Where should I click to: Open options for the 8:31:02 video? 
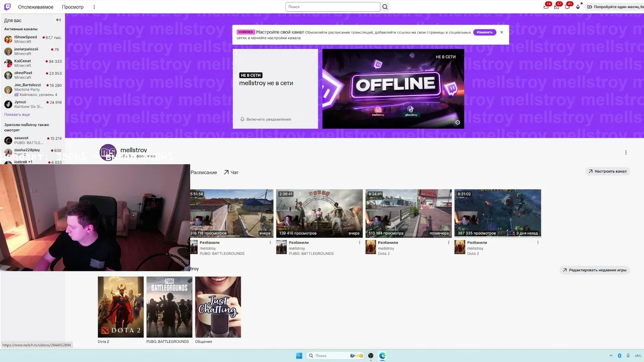[x=538, y=242]
